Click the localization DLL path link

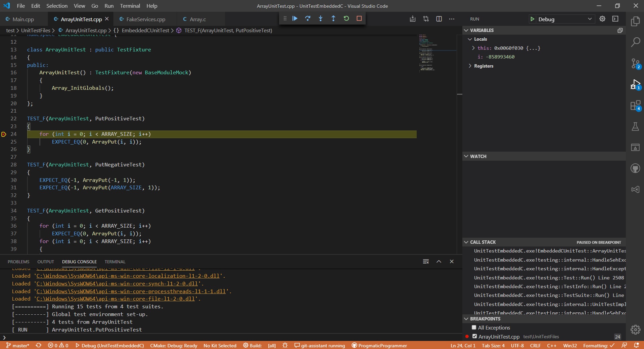point(128,276)
